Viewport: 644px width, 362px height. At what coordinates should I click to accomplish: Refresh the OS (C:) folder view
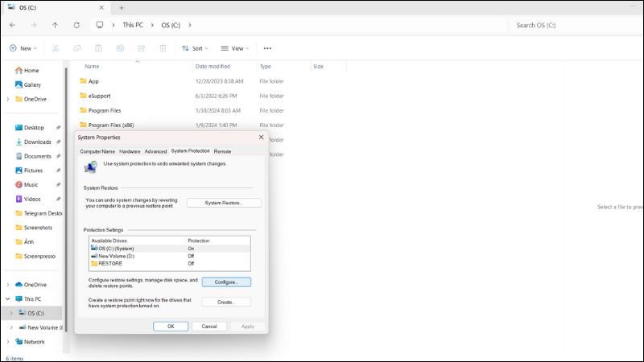76,25
